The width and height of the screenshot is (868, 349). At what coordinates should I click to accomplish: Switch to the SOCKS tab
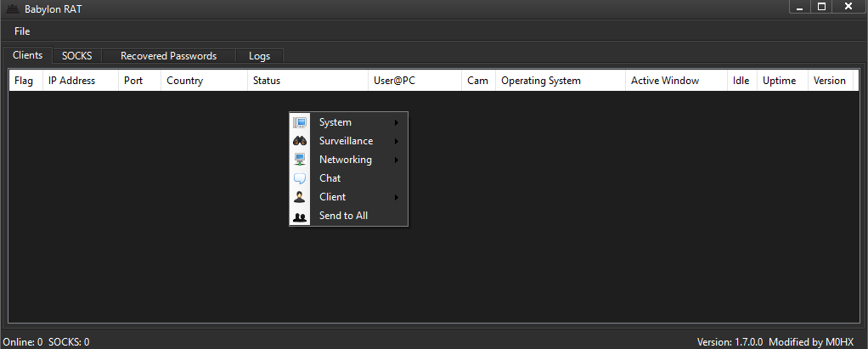[77, 56]
